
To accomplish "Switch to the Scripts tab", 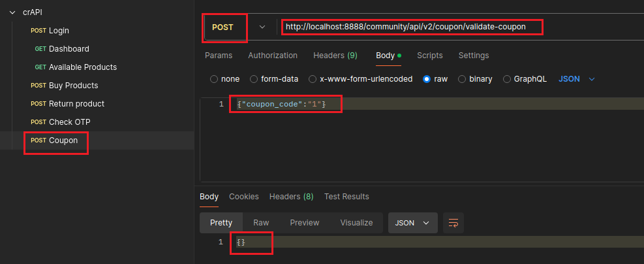I will (429, 56).
